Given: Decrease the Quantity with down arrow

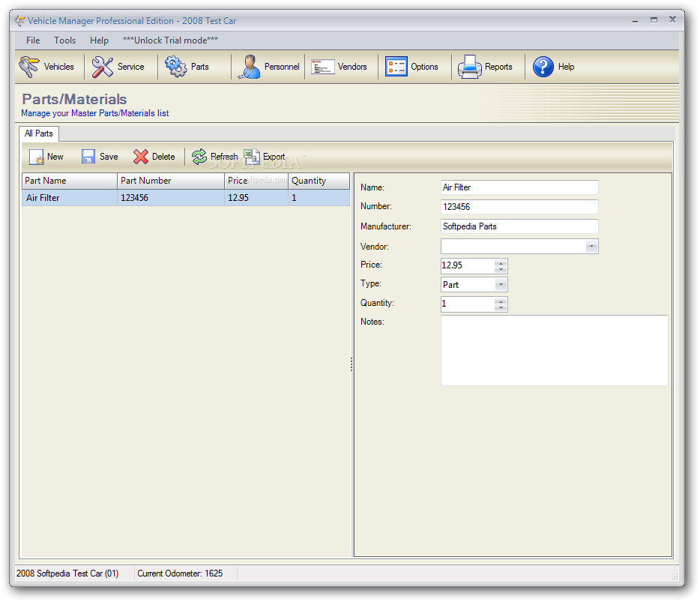Looking at the screenshot, I should (501, 307).
